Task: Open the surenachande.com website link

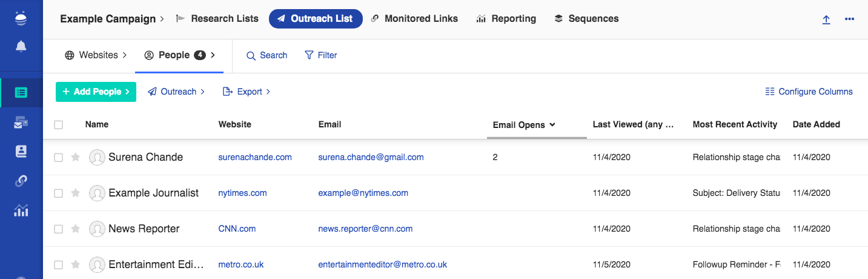Action: [255, 157]
